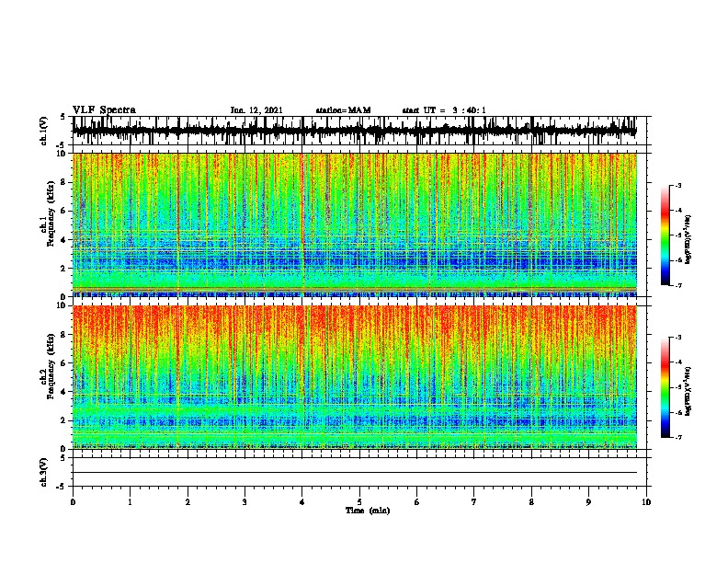Click the "station=MAM" header text
The width and height of the screenshot is (728, 563).
pyautogui.click(x=343, y=110)
